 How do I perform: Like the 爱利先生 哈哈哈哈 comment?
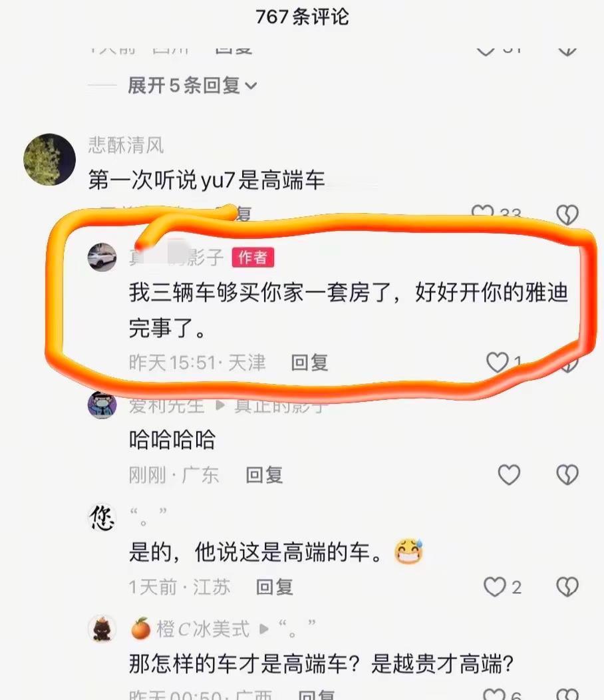coord(509,474)
